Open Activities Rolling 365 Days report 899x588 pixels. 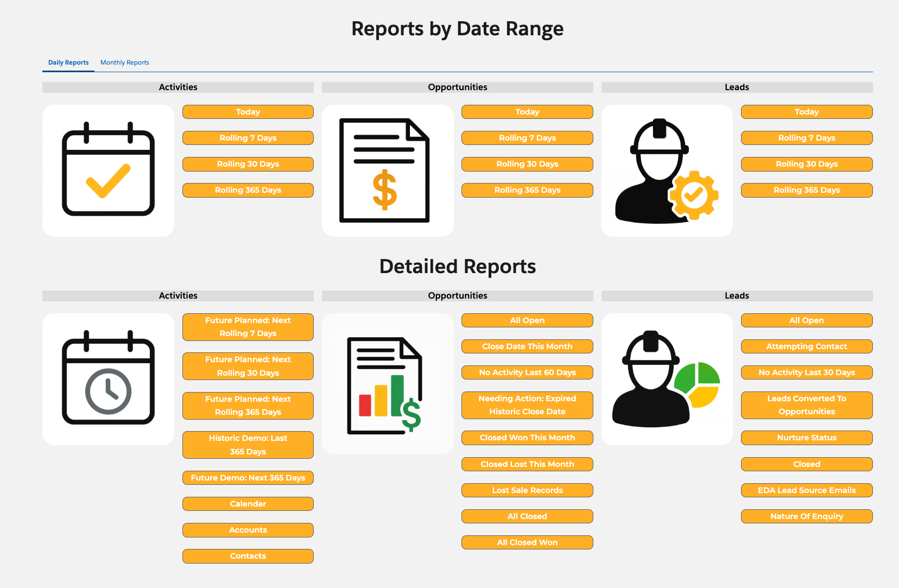(248, 190)
